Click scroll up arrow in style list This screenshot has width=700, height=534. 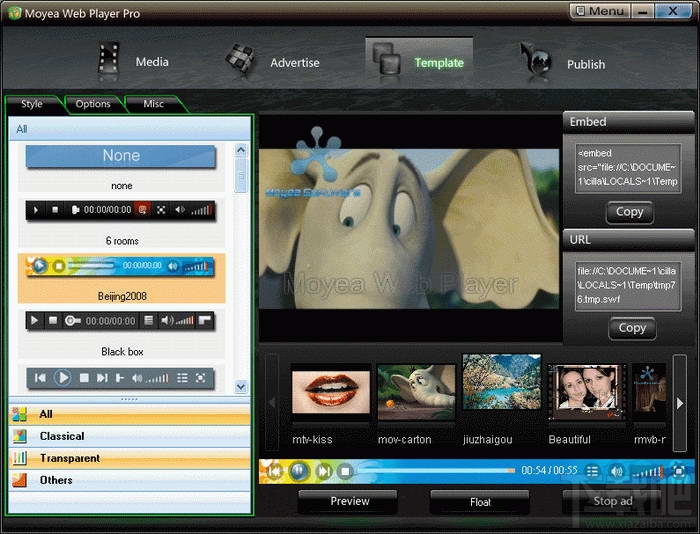pos(241,150)
